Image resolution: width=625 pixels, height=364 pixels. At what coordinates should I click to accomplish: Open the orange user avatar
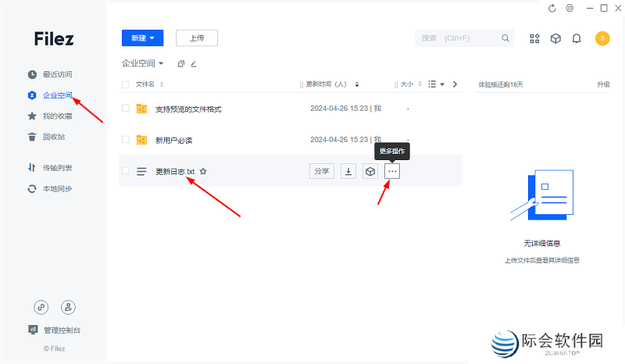coord(602,38)
